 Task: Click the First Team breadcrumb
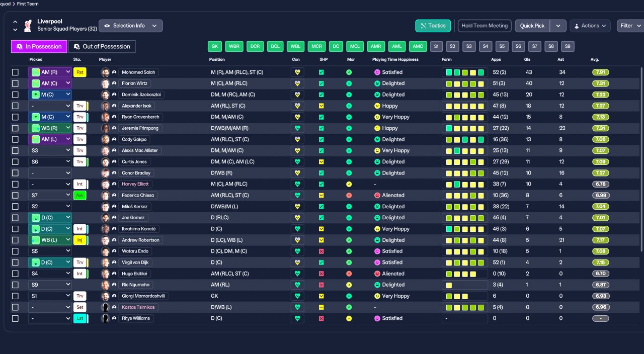tap(27, 4)
